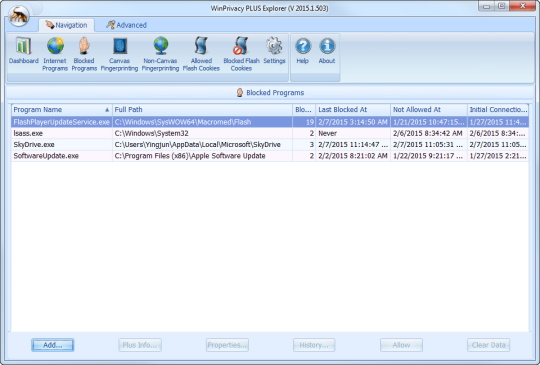The width and height of the screenshot is (540, 365).
Task: Open Internet Programs list
Action: click(x=55, y=54)
